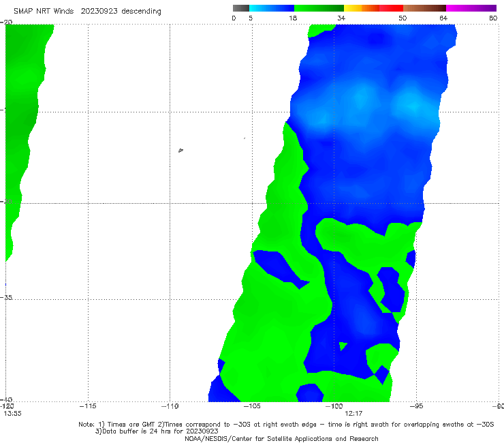Viewport: 504px width, 443px height.
Task: Click the color bar label '34'
Action: [341, 18]
